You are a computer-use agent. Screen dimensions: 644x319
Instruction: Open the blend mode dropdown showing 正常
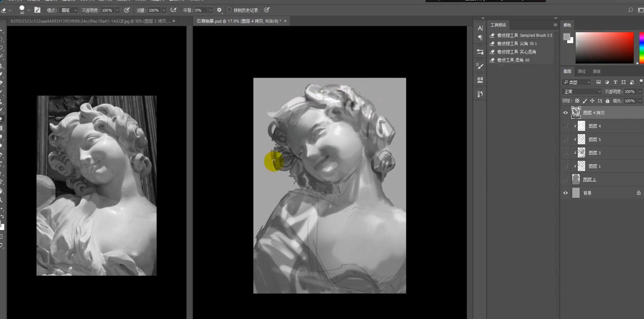[582, 91]
